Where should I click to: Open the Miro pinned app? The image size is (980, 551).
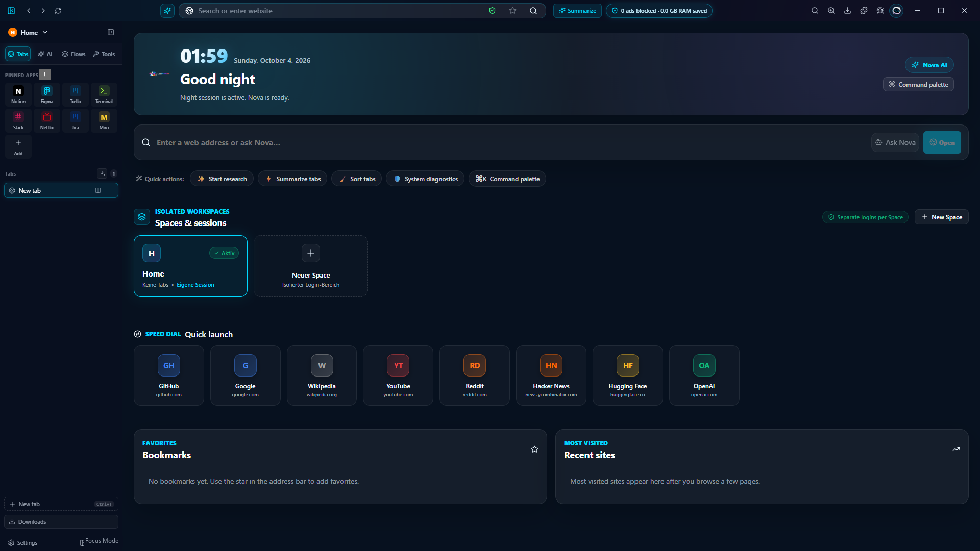pyautogui.click(x=104, y=120)
